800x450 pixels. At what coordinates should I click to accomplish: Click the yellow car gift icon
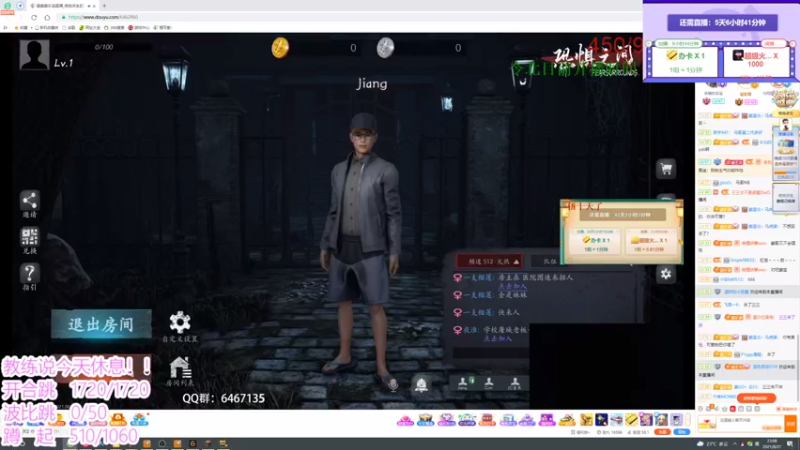[567, 420]
